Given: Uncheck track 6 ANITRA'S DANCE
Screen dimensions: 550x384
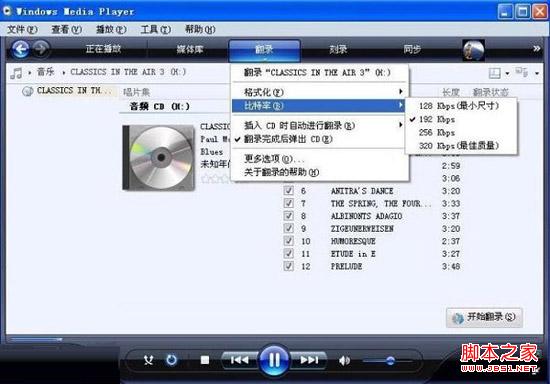Looking at the screenshot, I should [288, 191].
